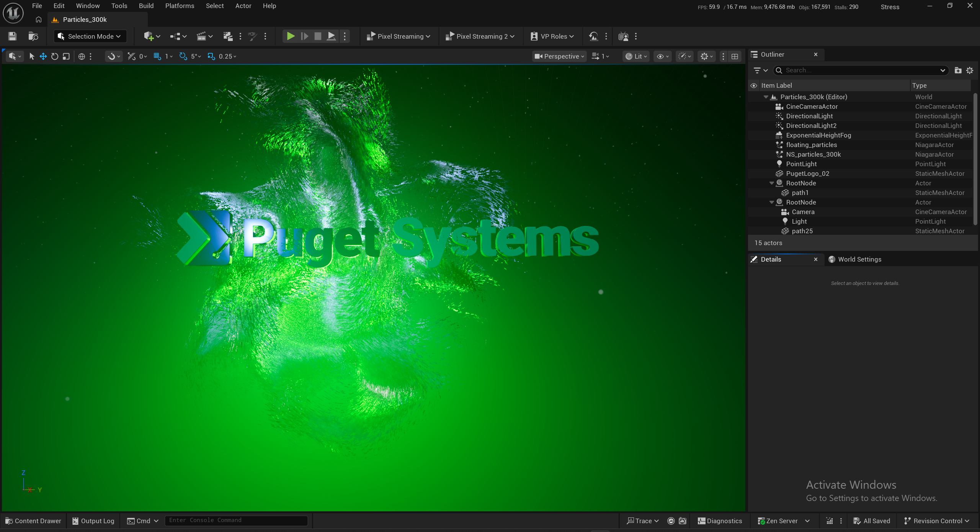Screen dimensions: 980x532
Task: Activate the Rotate gizmo tool
Action: 55,56
